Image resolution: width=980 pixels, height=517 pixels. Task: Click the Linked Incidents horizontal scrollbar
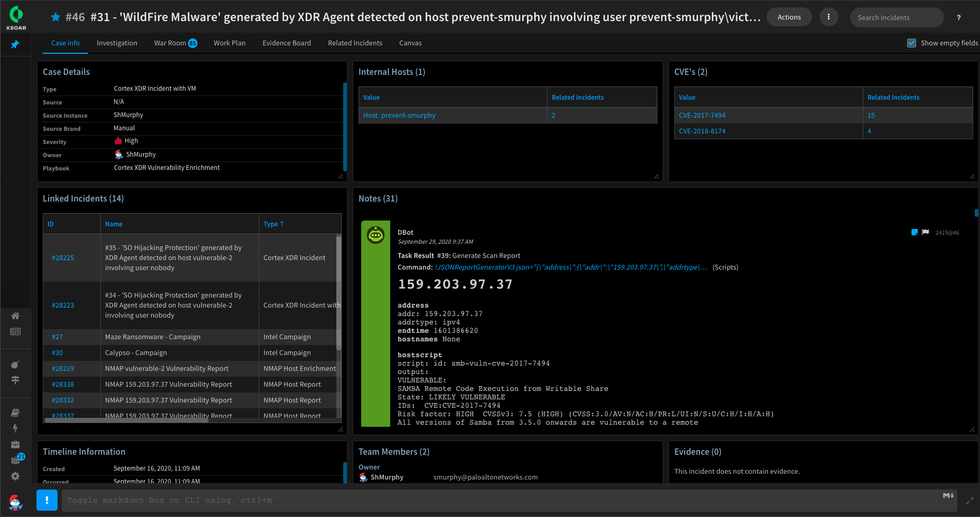tap(127, 420)
